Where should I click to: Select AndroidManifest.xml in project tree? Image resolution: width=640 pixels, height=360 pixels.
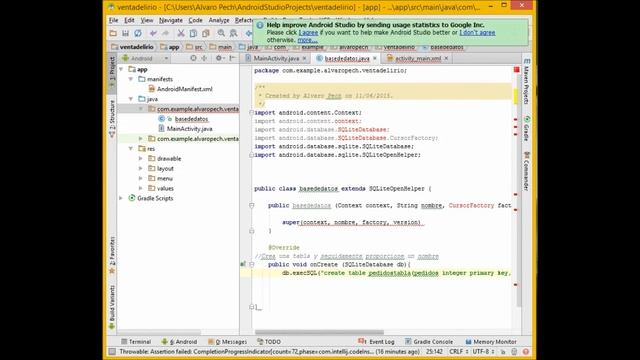tap(184, 89)
